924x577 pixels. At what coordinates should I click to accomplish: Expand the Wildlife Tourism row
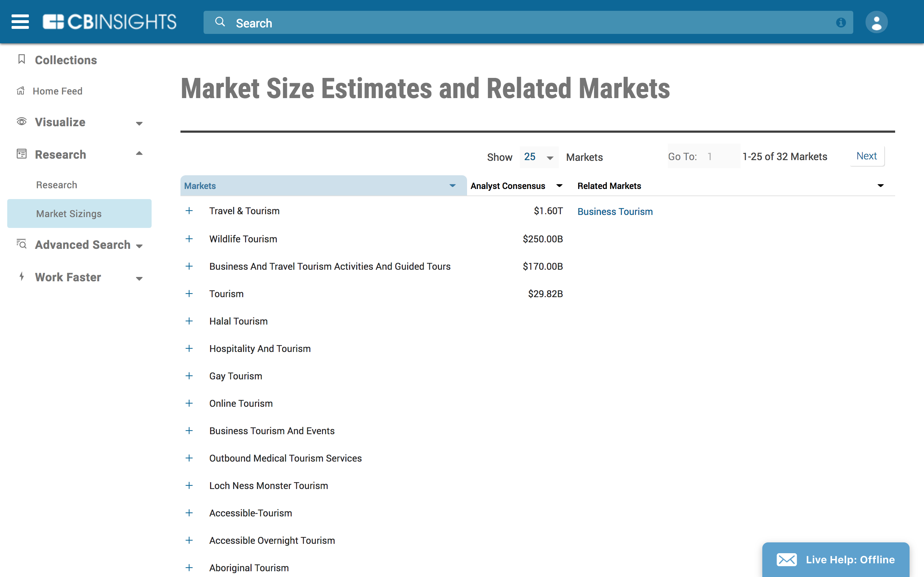tap(189, 239)
